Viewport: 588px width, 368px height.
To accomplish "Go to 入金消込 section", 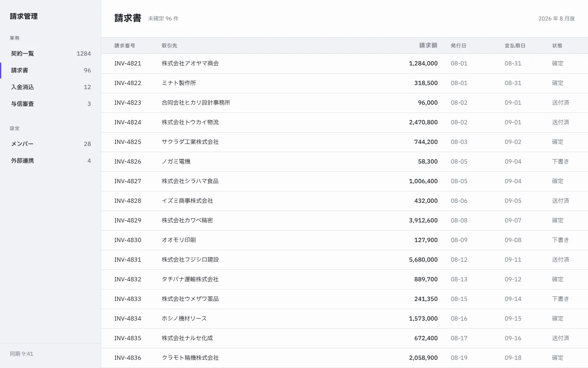I will coord(51,87).
